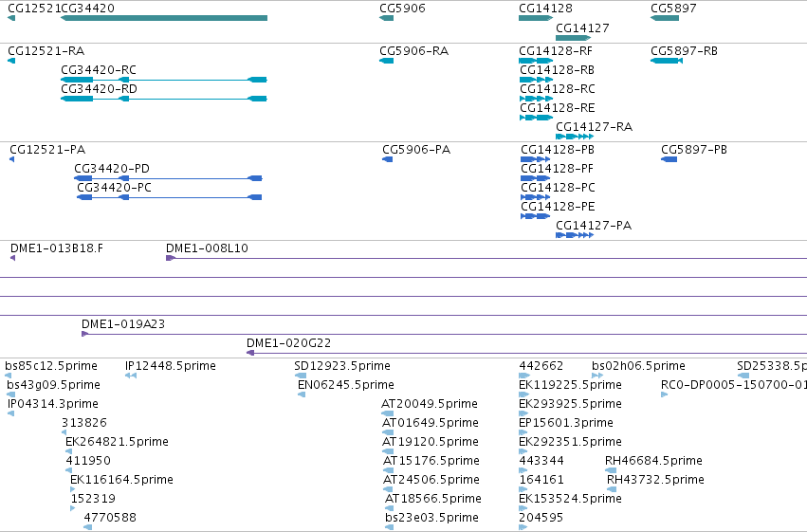Click EST EN06245.5prime

pyautogui.click(x=302, y=394)
